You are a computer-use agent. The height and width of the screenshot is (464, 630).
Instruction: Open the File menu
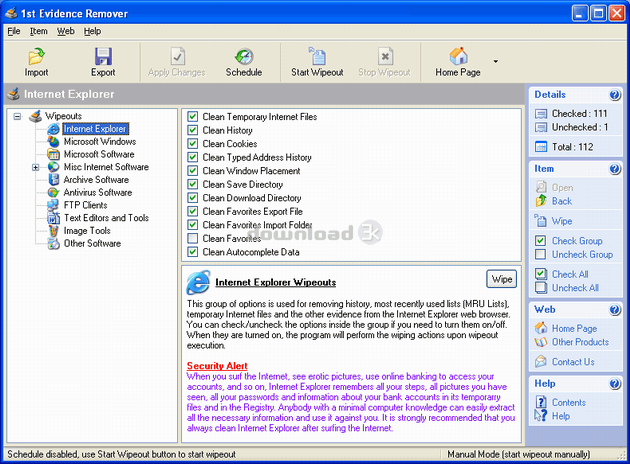coord(13,31)
